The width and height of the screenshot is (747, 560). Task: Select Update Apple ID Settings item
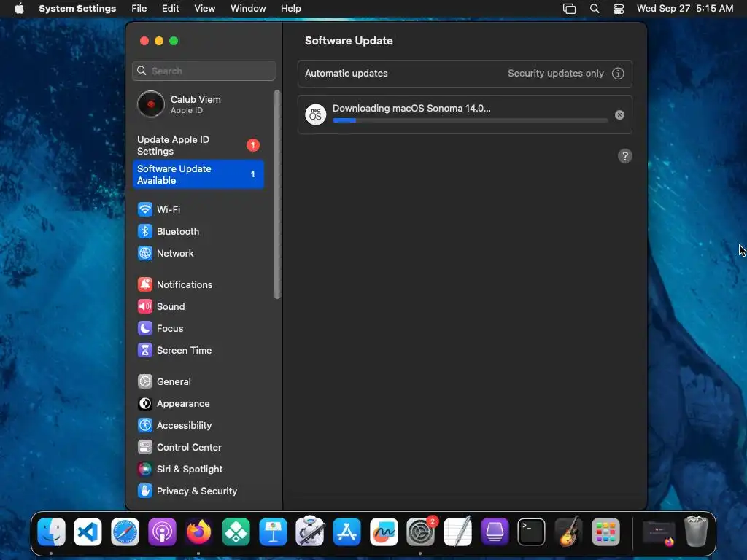pos(198,145)
